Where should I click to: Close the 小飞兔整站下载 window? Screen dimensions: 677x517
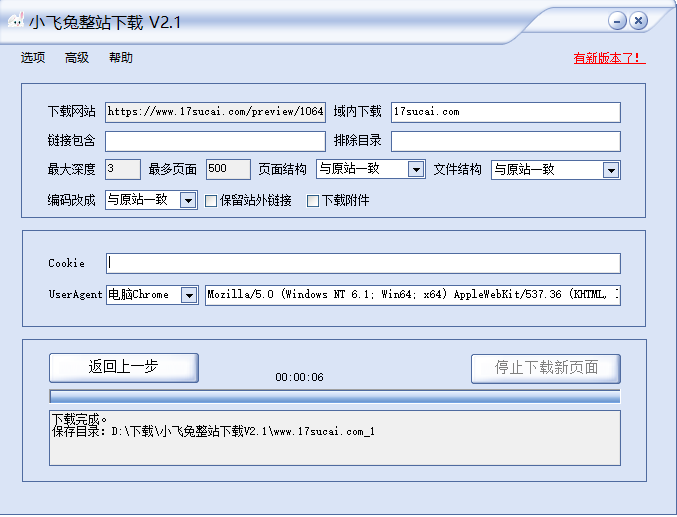tap(638, 21)
